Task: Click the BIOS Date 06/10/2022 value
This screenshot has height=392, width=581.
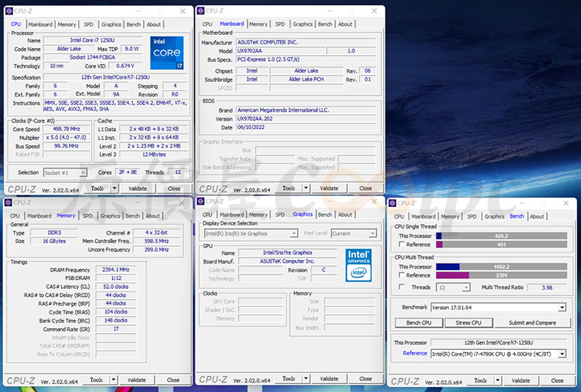Action: pyautogui.click(x=306, y=127)
